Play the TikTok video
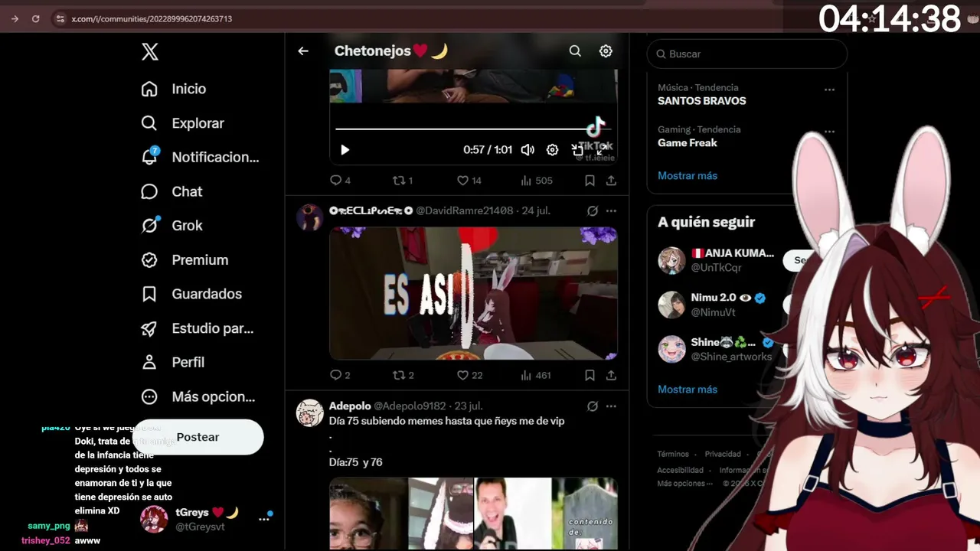The image size is (980, 551). (x=345, y=150)
